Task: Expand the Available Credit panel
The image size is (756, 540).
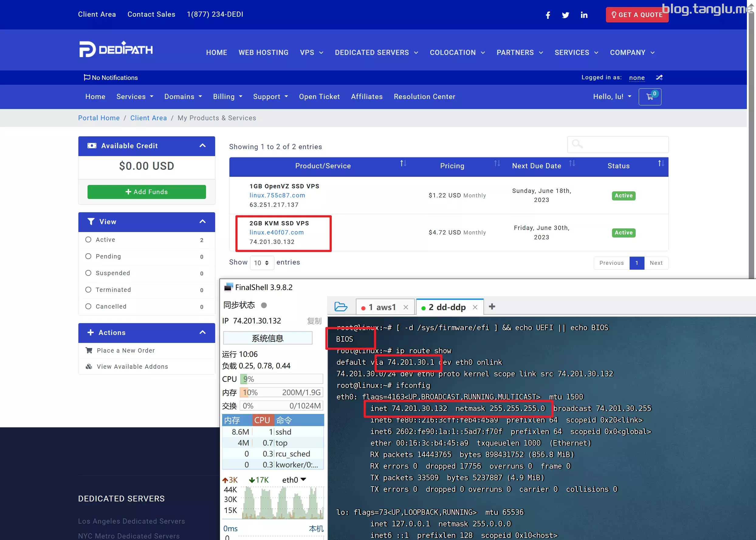Action: (x=202, y=145)
